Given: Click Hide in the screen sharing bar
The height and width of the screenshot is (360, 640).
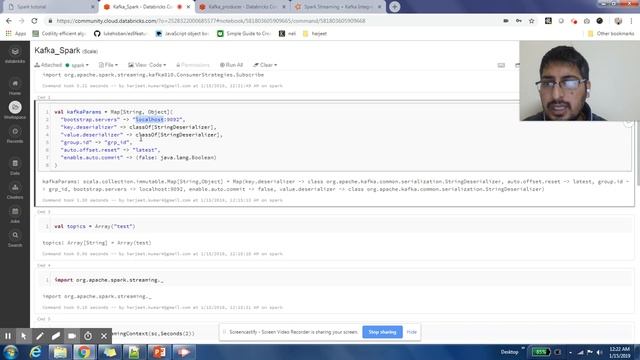Looking at the screenshot, I should click(x=412, y=332).
